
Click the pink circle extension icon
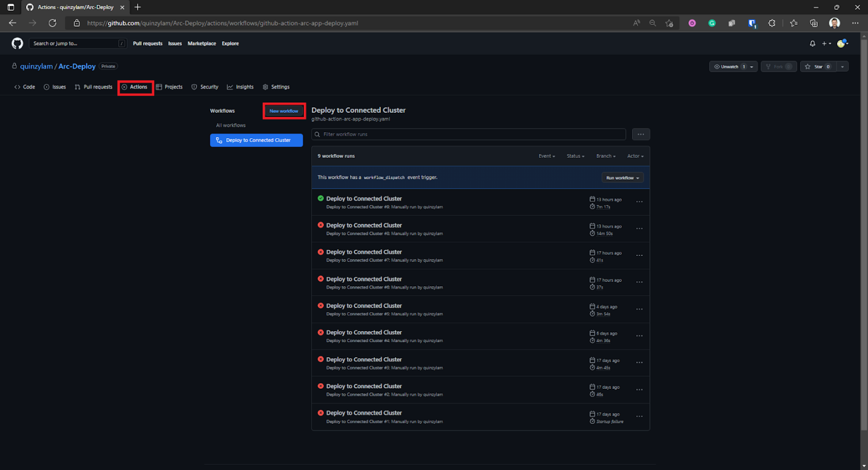692,23
